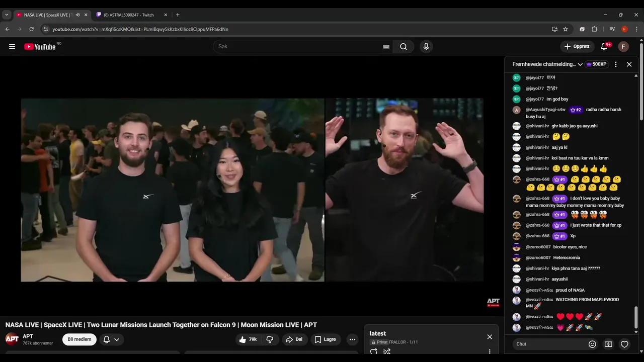The height and width of the screenshot is (362, 644).
Task: Open the browser extensions puzzle icon
Action: [x=594, y=29]
